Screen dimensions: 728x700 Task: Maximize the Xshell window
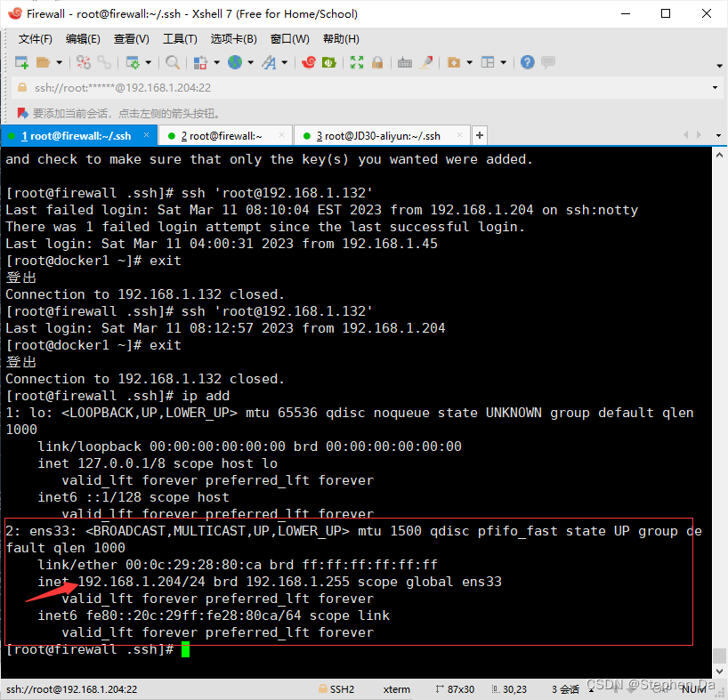666,13
